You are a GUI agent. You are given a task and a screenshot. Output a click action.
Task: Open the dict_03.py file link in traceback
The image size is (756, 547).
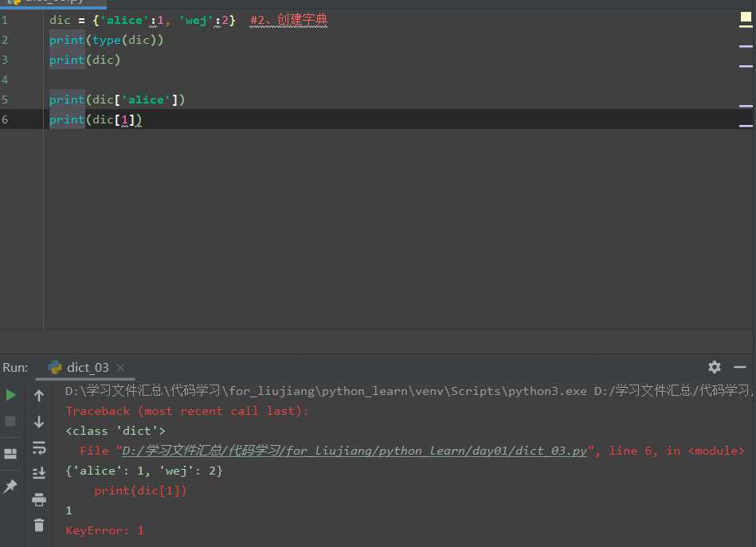[354, 451]
